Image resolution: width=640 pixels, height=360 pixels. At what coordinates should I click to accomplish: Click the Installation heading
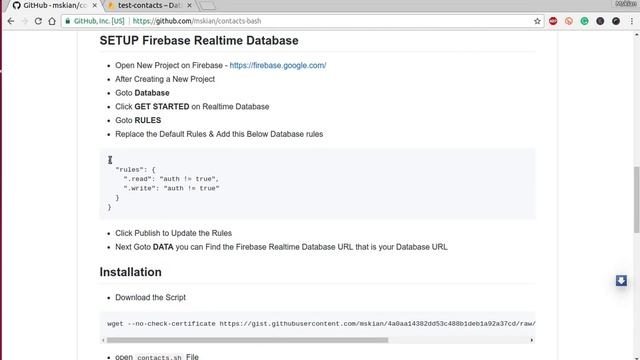[x=131, y=272]
